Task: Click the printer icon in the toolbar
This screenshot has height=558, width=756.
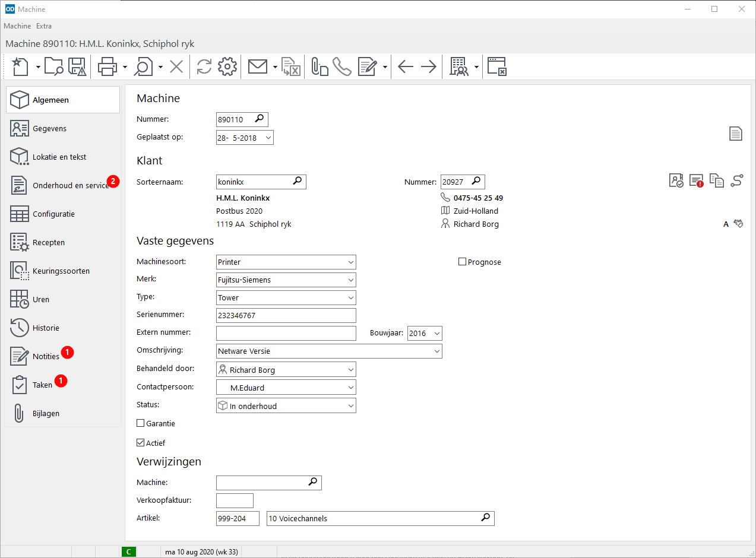Action: pos(107,66)
